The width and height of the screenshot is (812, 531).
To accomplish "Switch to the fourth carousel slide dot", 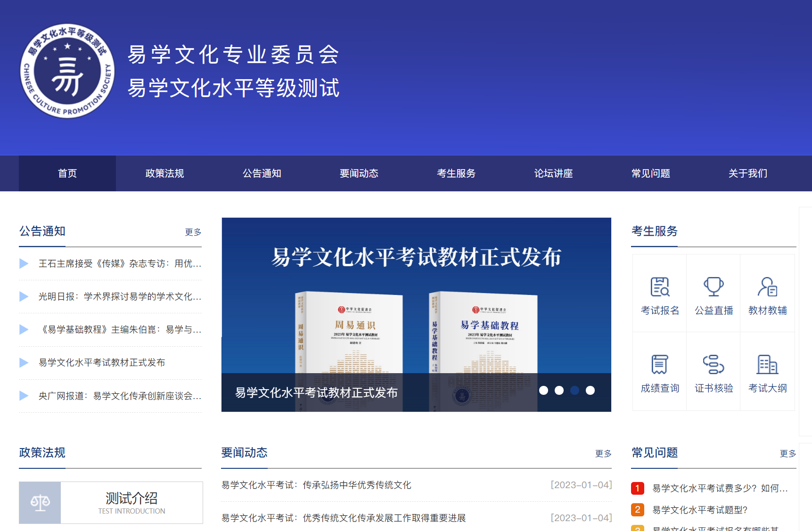I will [x=590, y=390].
